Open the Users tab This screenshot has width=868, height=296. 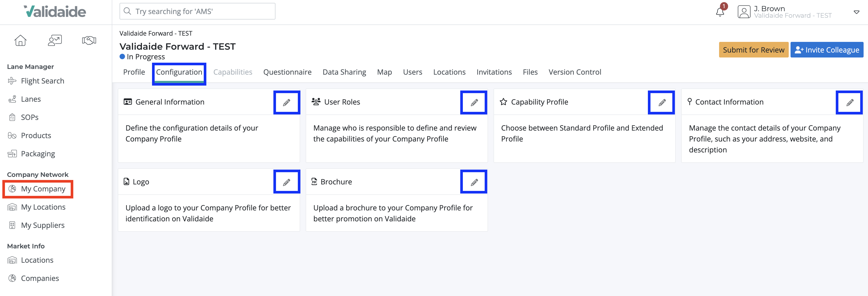click(413, 72)
